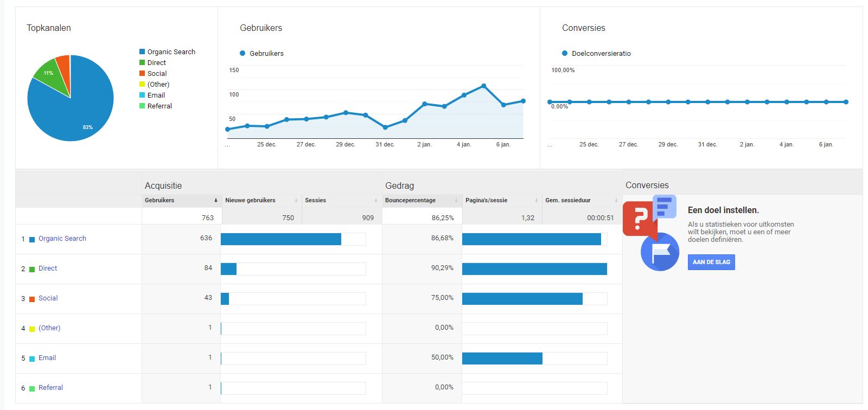Click the Sessies column header

tap(315, 201)
